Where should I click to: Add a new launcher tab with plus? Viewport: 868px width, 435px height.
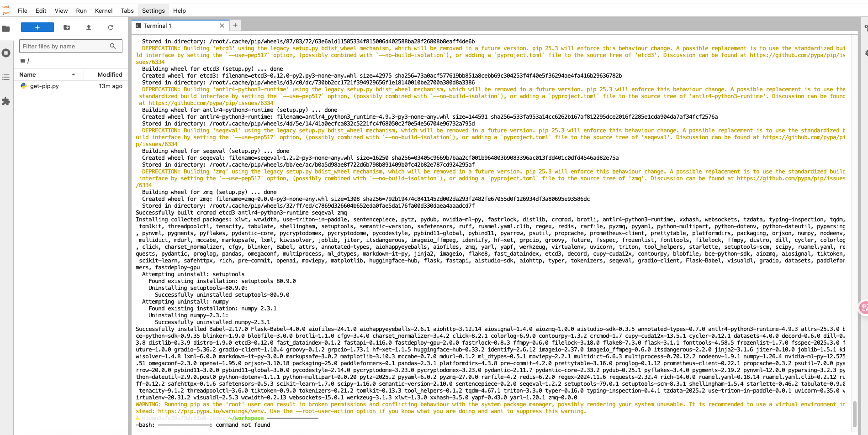pyautogui.click(x=235, y=25)
